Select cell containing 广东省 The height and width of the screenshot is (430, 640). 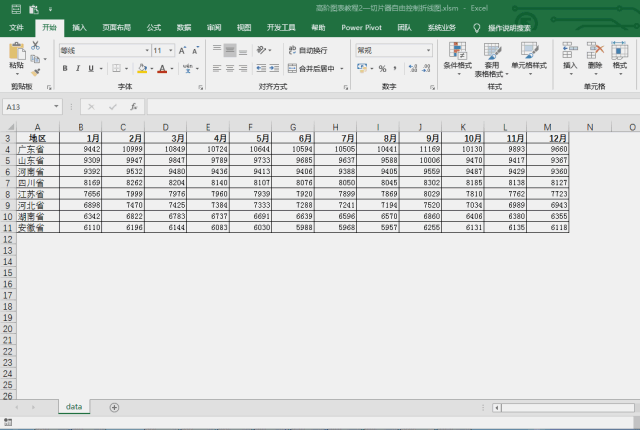[38, 149]
